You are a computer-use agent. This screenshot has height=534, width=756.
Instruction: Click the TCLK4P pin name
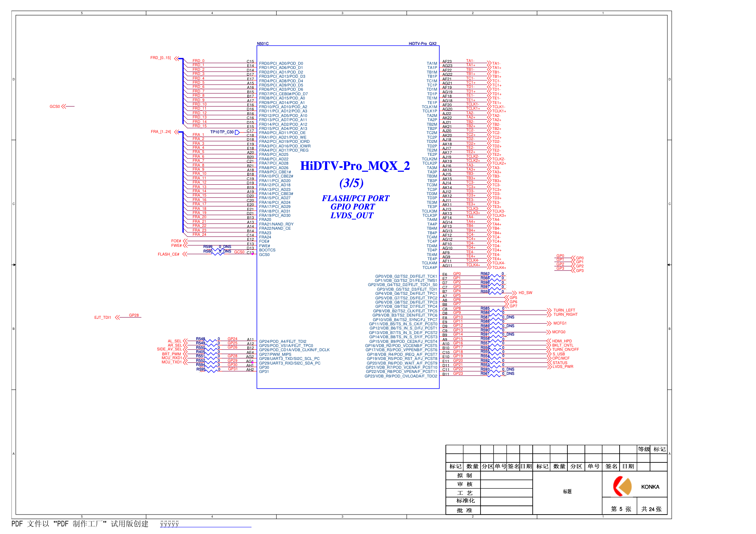429,268
